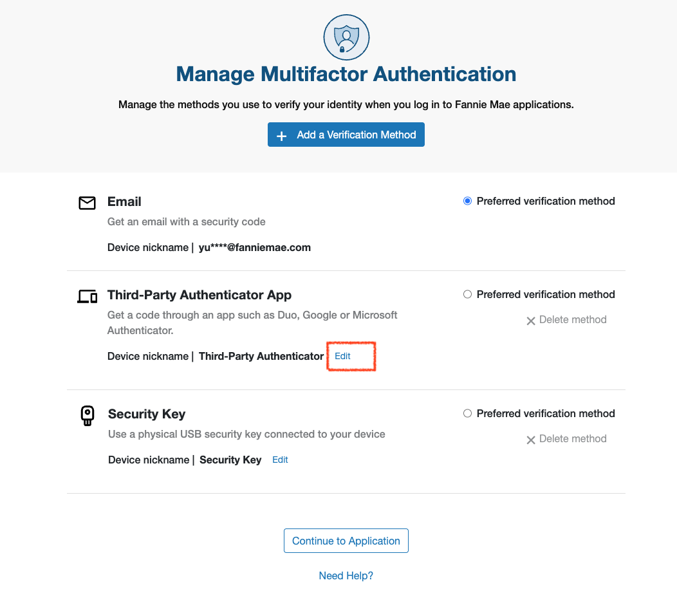
Task: Click Continue to Application
Action: [346, 541]
